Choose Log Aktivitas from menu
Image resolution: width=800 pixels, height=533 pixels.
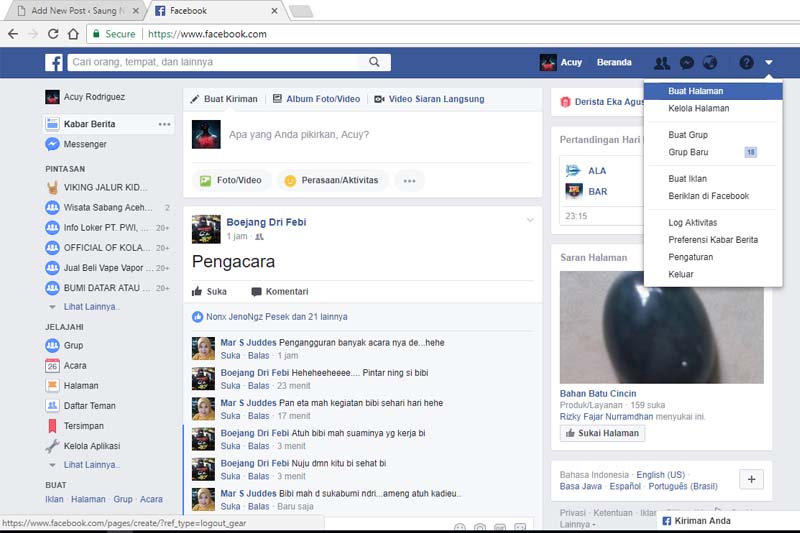713,222
